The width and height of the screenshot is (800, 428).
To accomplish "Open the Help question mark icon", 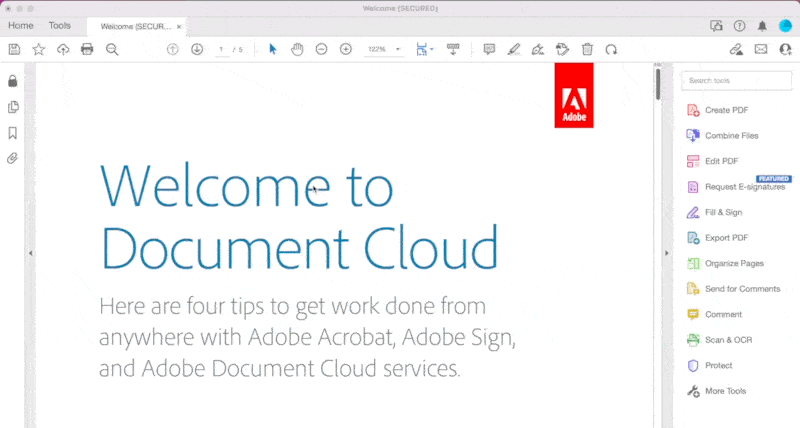I will (x=739, y=26).
